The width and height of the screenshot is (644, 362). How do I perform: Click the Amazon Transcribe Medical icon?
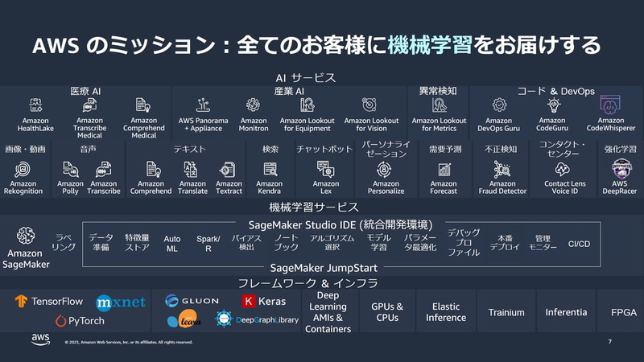[89, 105]
